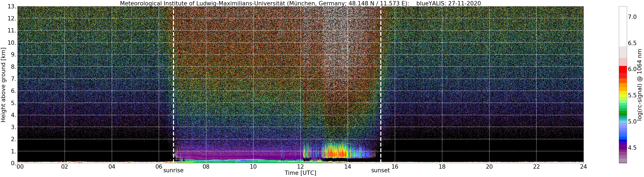Screen dimensions: 644x177
Task: Click the 5. height axis tick label
Action: tap(14, 103)
